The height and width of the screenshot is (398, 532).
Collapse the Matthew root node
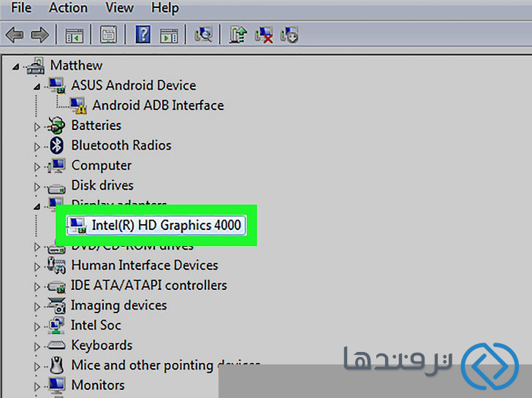[x=15, y=66]
